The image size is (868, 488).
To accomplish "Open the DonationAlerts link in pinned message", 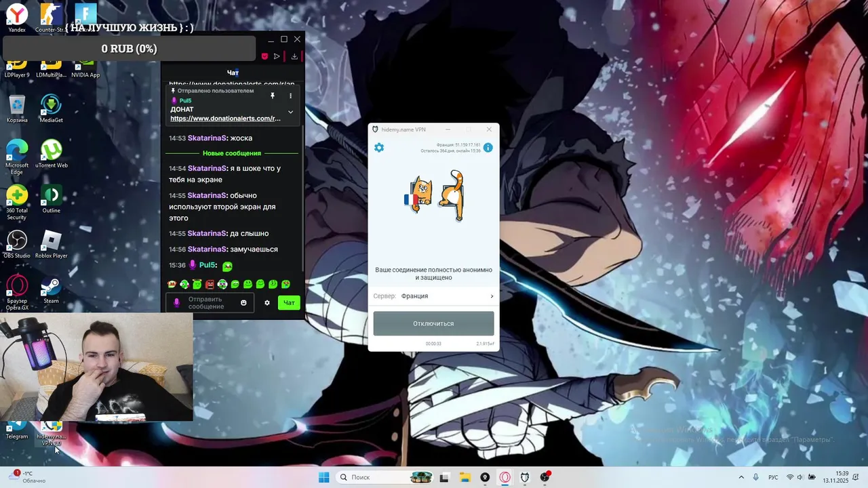I will pos(225,119).
